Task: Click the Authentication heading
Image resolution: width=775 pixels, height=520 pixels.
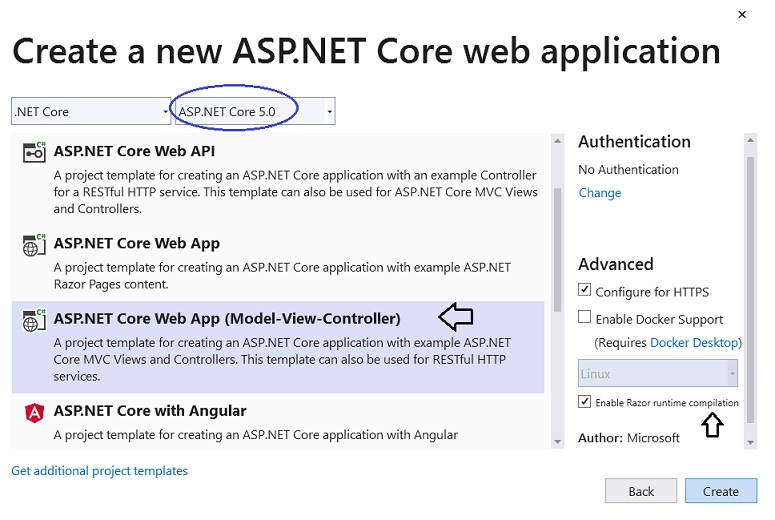Action: (x=634, y=142)
